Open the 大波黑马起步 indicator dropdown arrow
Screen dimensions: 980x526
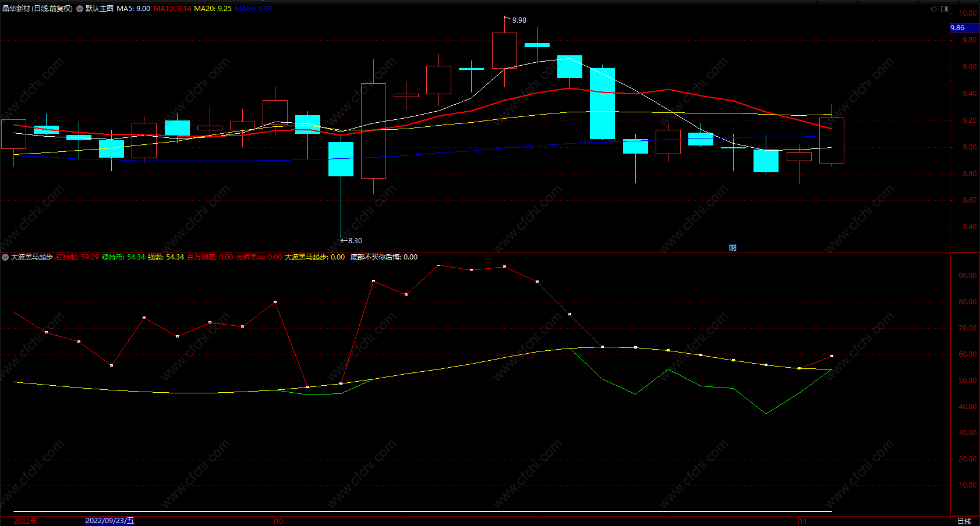pos(5,257)
